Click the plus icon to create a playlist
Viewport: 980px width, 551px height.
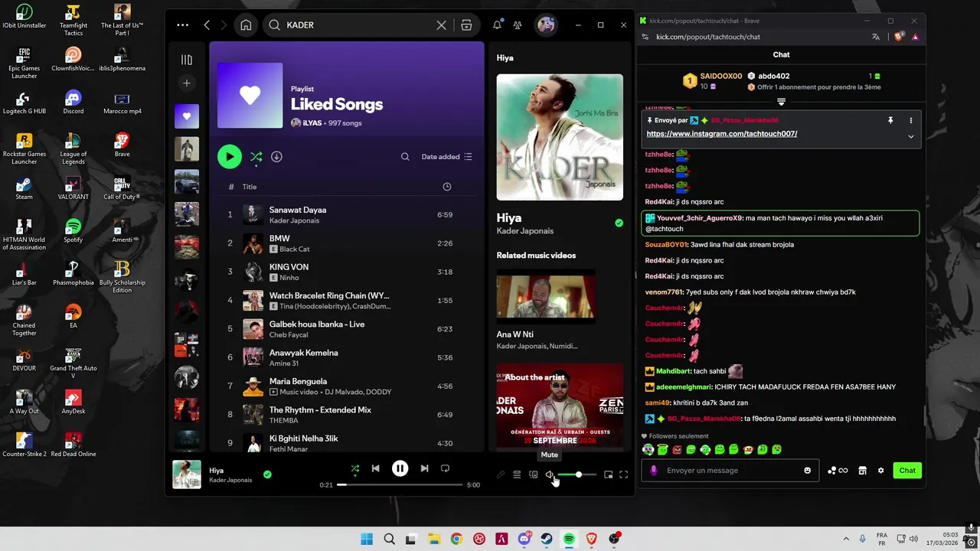point(187,83)
